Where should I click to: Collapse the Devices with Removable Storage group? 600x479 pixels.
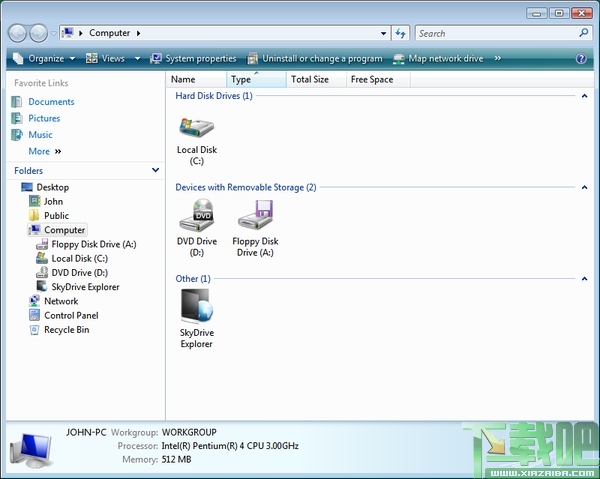tap(584, 187)
